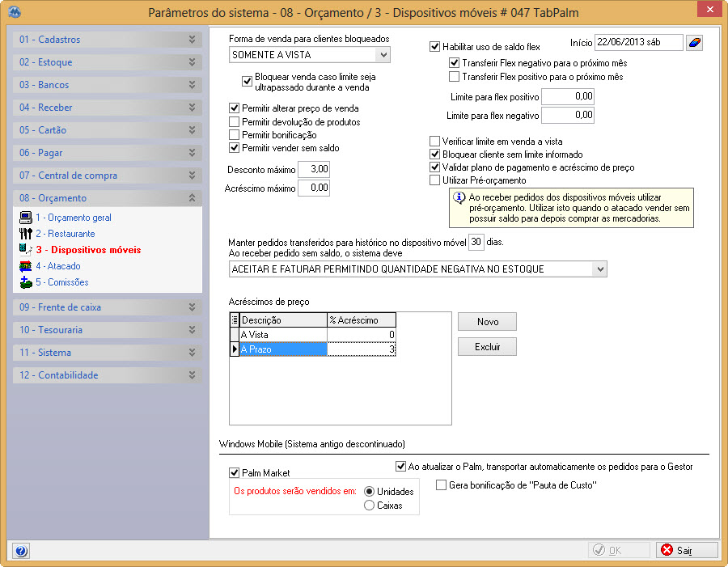
Task: Click the Excluir button
Action: pyautogui.click(x=487, y=347)
